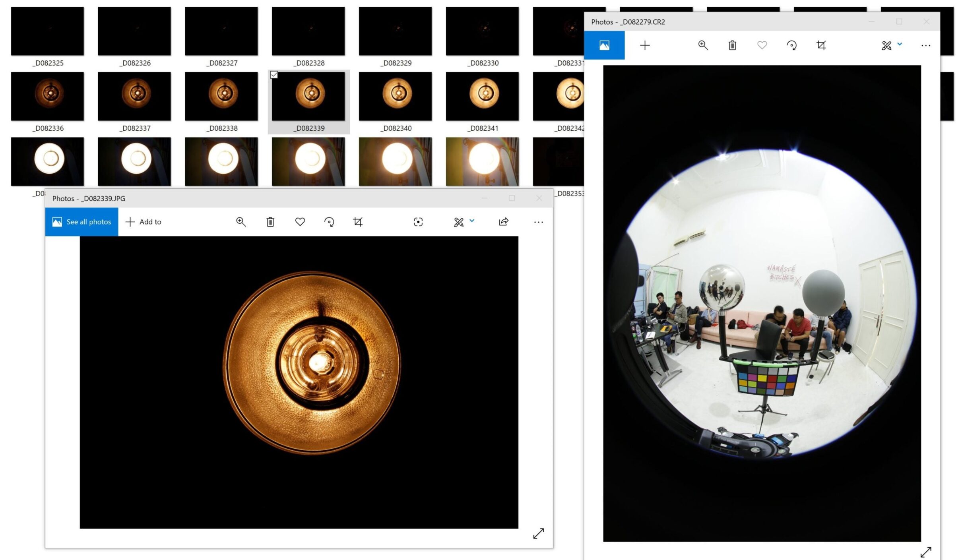Screen dimensions: 962x560
Task: Select the _D082325 thumbnail
Action: click(47, 31)
